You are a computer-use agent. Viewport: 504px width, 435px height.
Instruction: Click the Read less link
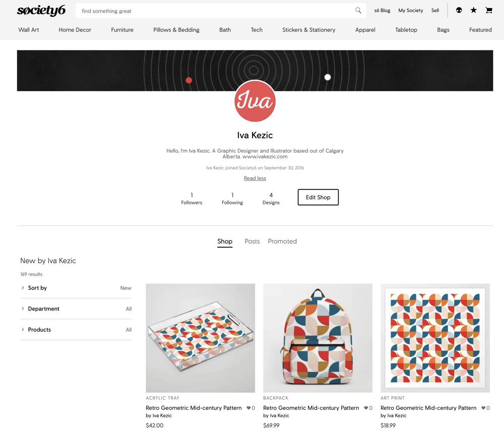(x=255, y=178)
